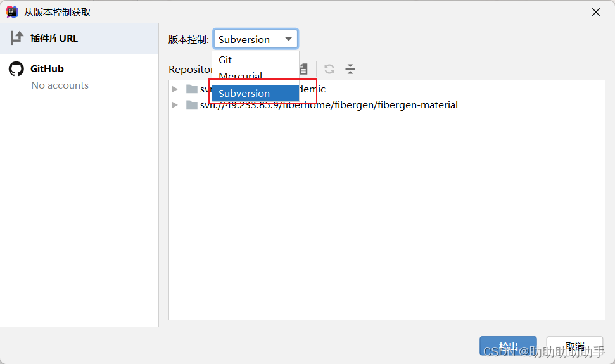Click the repository URL arrow icon

16,38
